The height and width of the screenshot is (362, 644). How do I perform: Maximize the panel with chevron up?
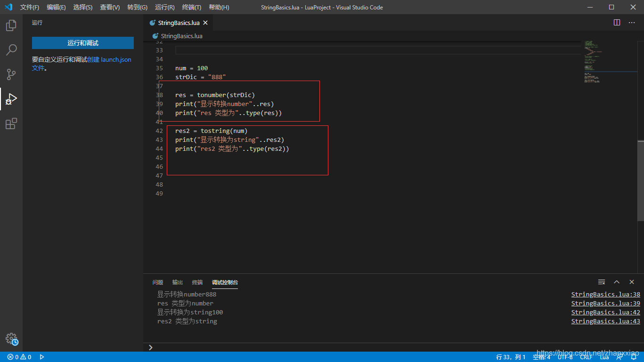coord(617,282)
